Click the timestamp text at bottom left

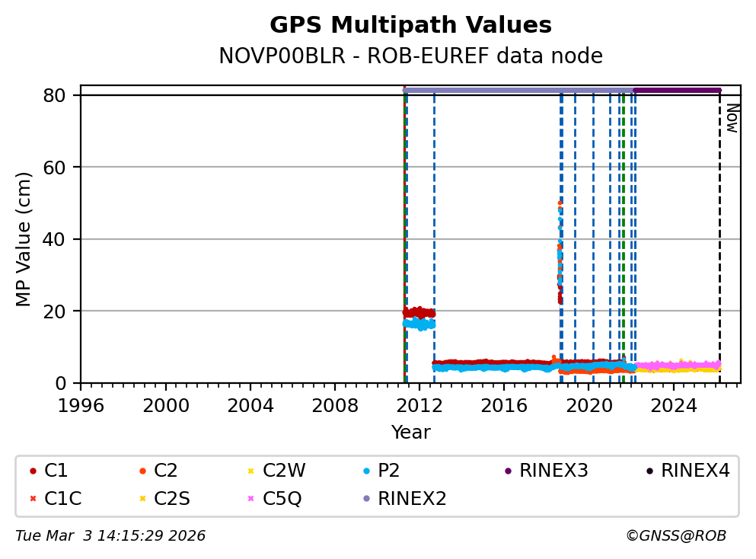(x=110, y=536)
